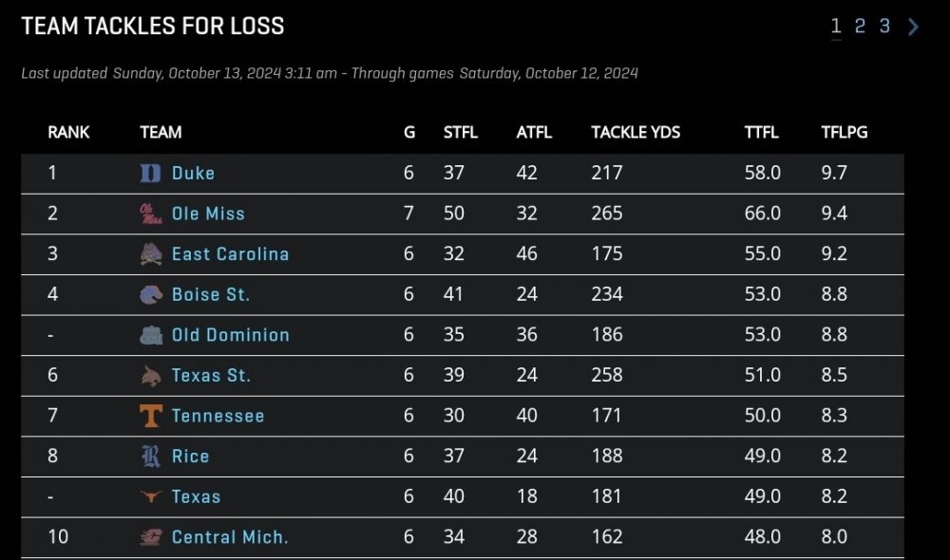The image size is (950, 560).
Task: Open the Central Mich. team link
Action: (230, 537)
